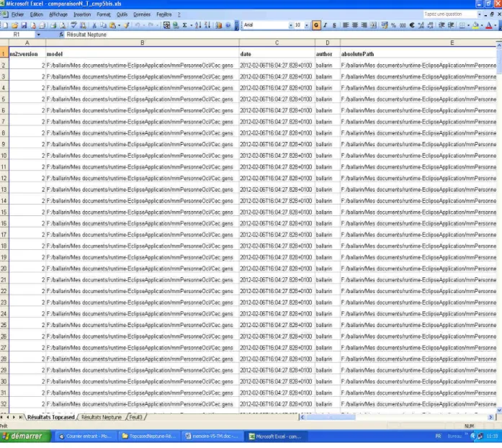Toggle underline (S) formatting

(x=334, y=25)
